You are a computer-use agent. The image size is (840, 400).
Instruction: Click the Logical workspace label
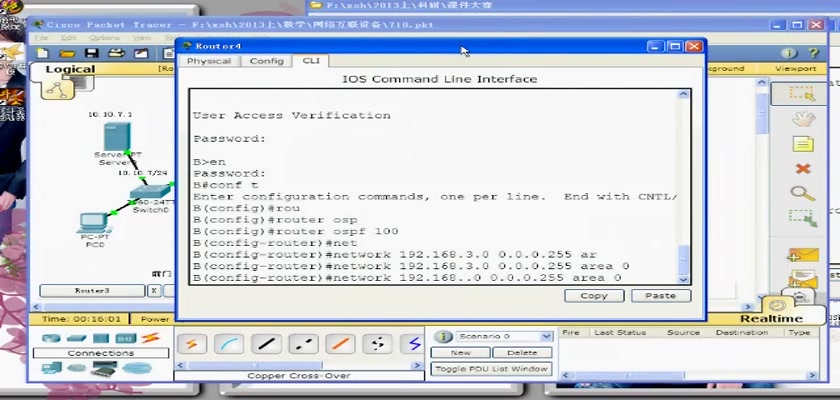click(70, 69)
